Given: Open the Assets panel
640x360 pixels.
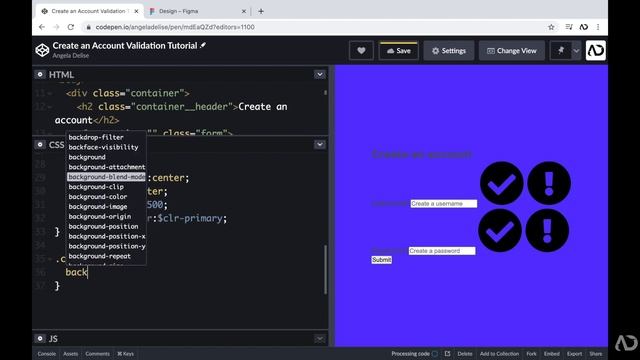Looking at the screenshot, I should pyautogui.click(x=71, y=354).
